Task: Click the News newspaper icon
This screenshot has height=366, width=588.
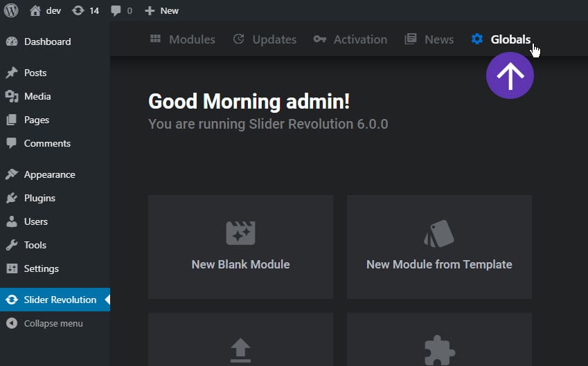Action: (411, 39)
